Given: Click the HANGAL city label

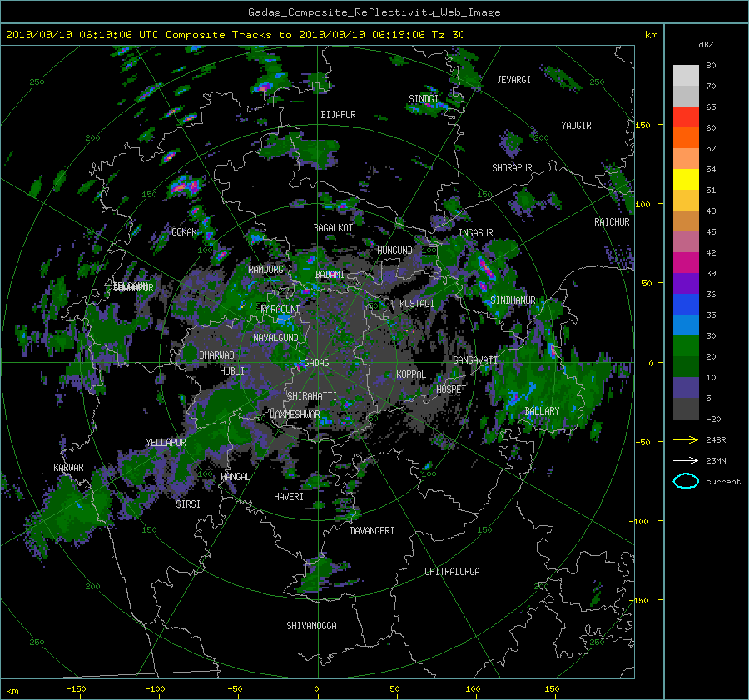Looking at the screenshot, I should [235, 477].
